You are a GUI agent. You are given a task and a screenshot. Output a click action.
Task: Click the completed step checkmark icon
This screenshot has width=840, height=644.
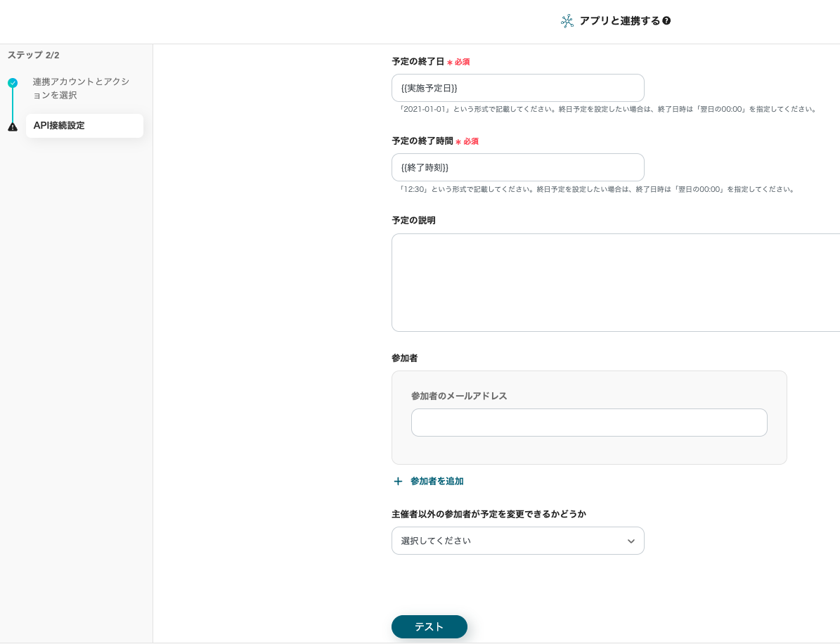13,83
